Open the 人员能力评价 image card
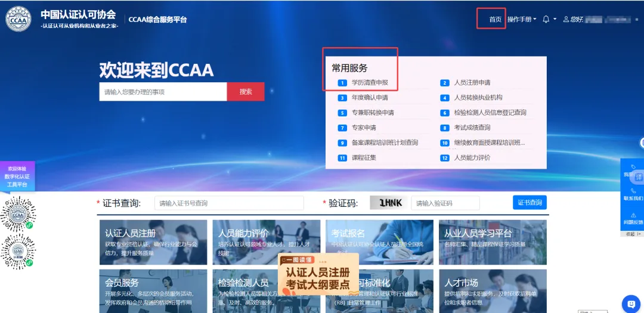 266,242
